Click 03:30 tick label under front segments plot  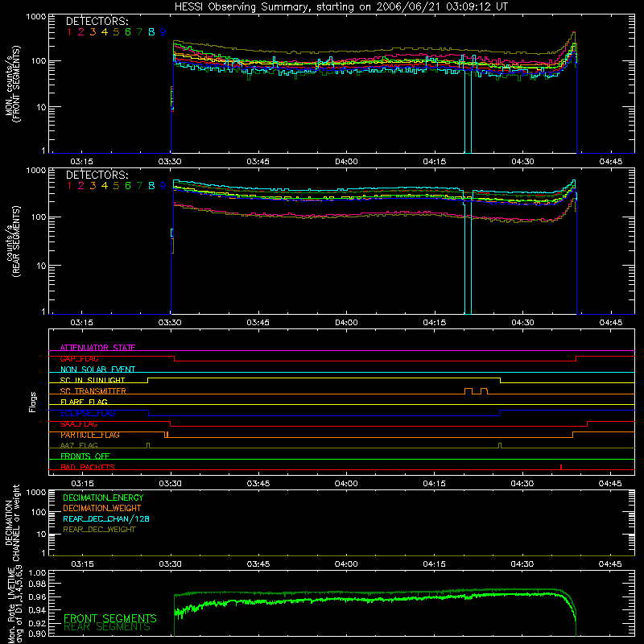[x=170, y=162]
